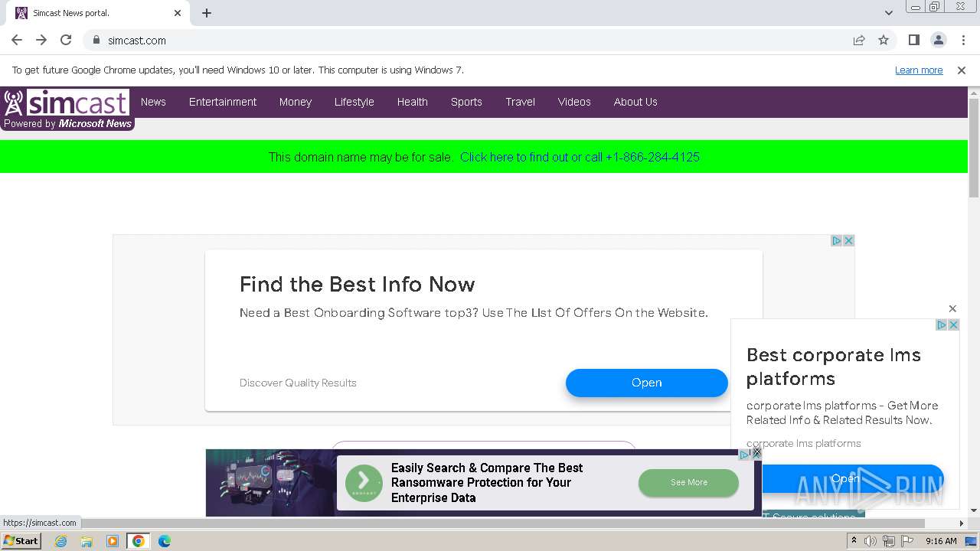Open File Explorer from the taskbar
This screenshot has width=980, height=551.
87,541
